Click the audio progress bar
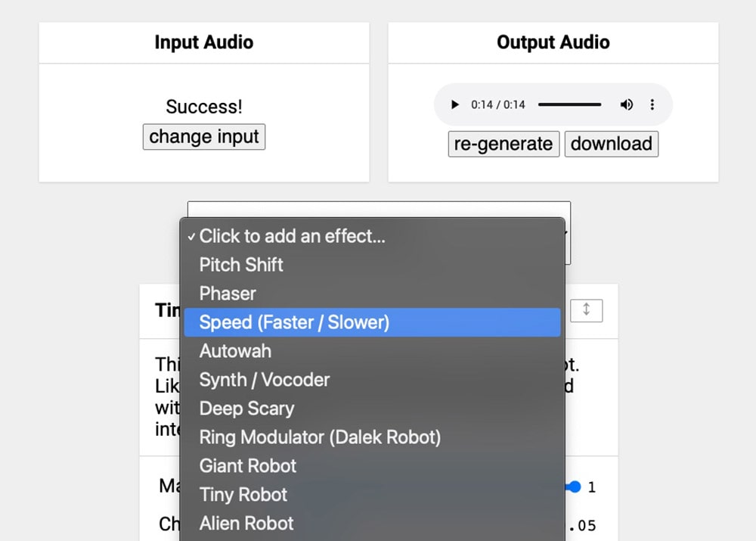 click(569, 104)
